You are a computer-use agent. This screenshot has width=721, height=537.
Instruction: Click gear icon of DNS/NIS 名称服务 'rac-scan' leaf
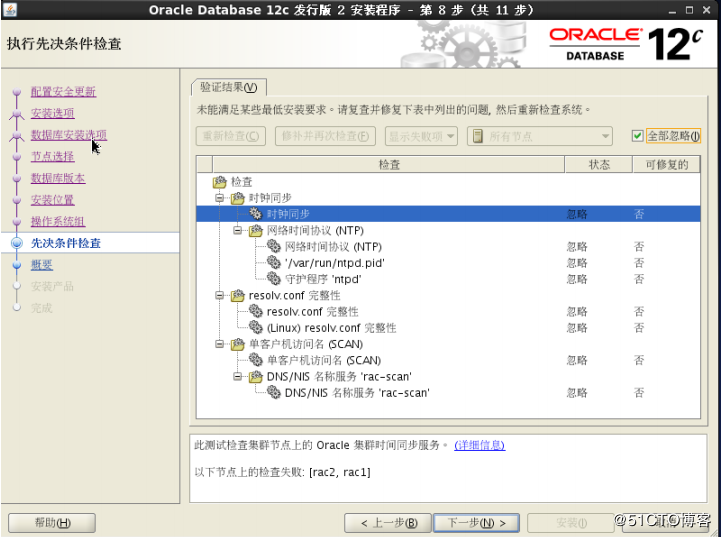(x=274, y=393)
